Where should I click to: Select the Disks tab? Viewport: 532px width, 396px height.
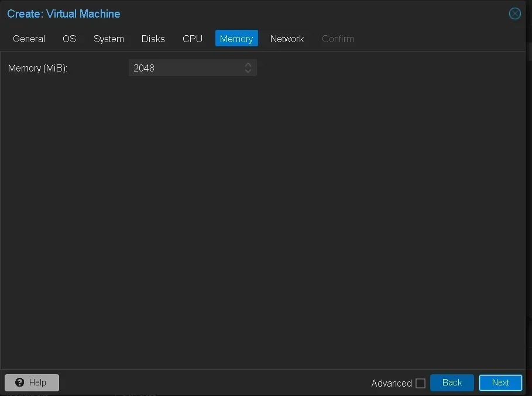pos(153,39)
